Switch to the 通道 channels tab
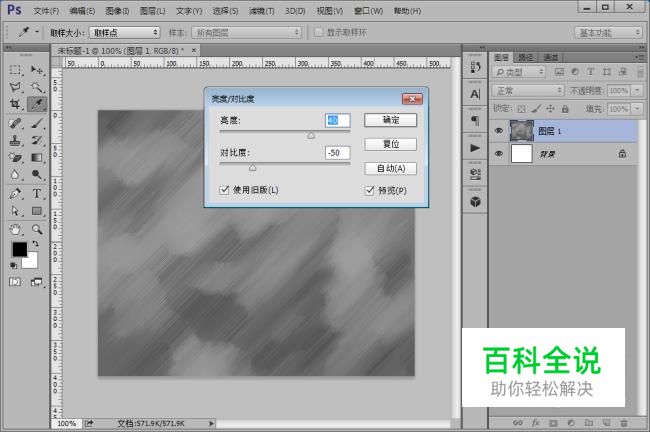The width and height of the screenshot is (650, 432). pyautogui.click(x=551, y=57)
